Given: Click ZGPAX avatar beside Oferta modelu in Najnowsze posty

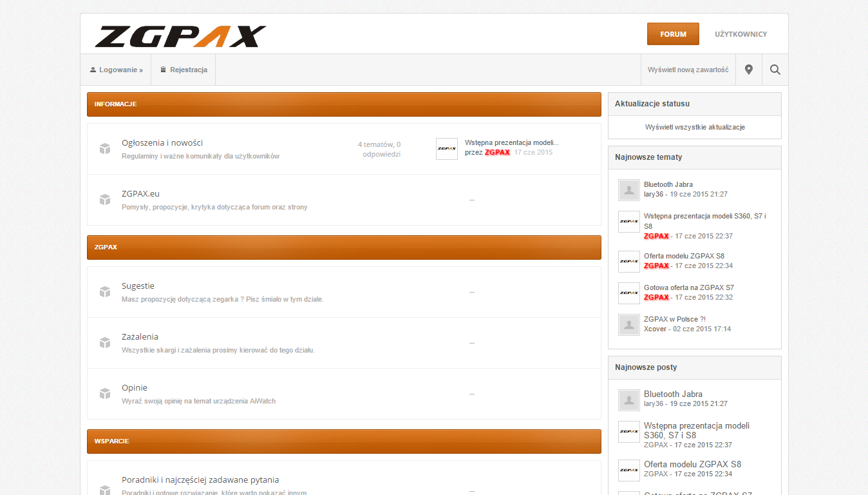Looking at the screenshot, I should 629,471.
